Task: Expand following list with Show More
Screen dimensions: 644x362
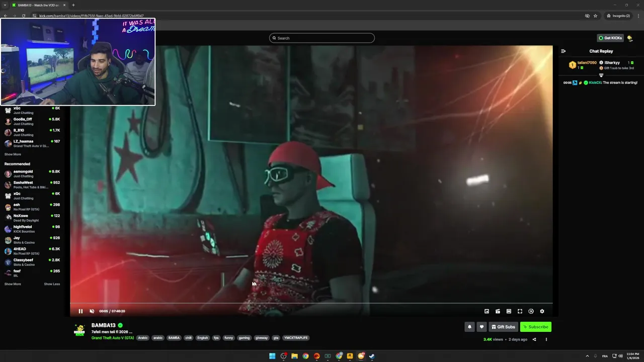Action: tap(13, 154)
